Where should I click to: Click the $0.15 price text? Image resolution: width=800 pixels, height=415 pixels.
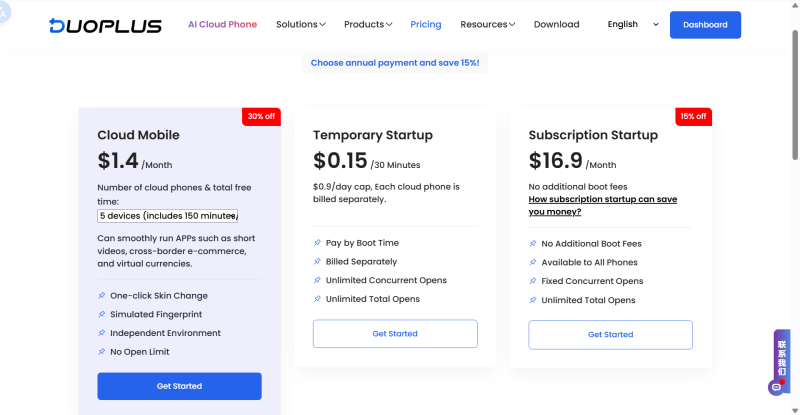(x=340, y=161)
